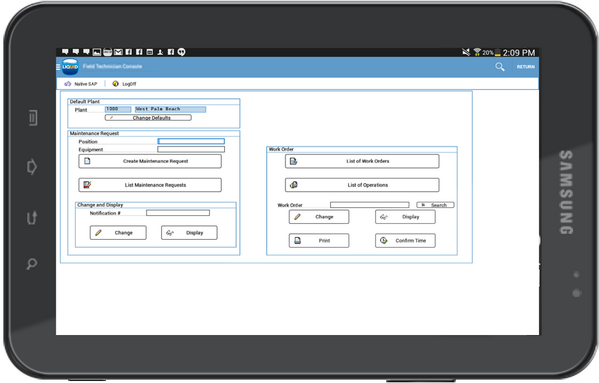
Task: Click the Change Defaults button
Action: tap(148, 118)
